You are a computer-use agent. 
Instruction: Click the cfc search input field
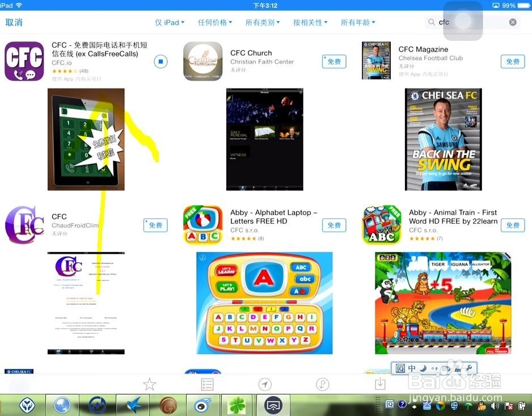click(x=472, y=22)
